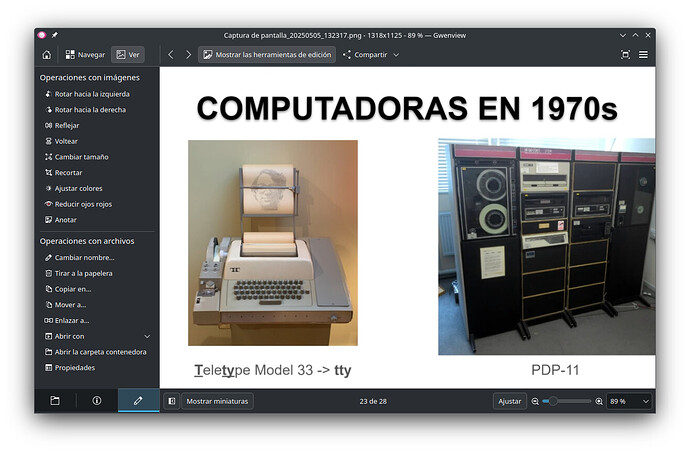Toggle the Ajustar fit-to-view button
The width and height of the screenshot is (690, 453).
(x=510, y=401)
